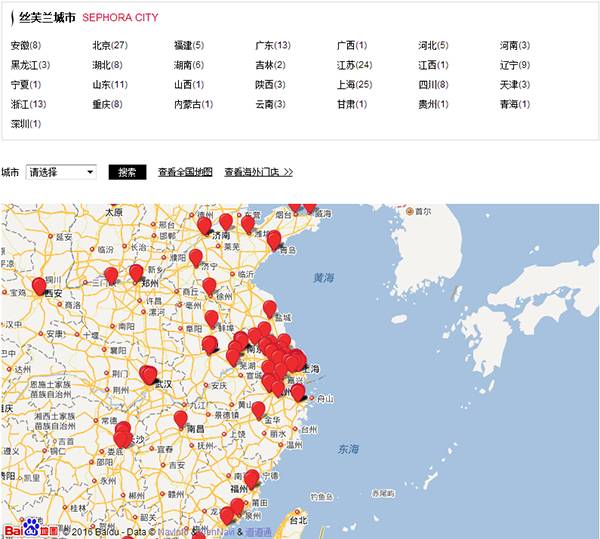This screenshot has height=539, width=600.
Task: Click the store marker at 济南
Action: click(x=204, y=226)
